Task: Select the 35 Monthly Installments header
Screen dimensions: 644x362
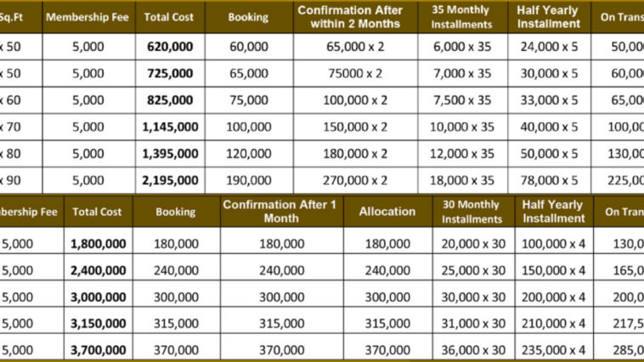Action: click(x=462, y=17)
